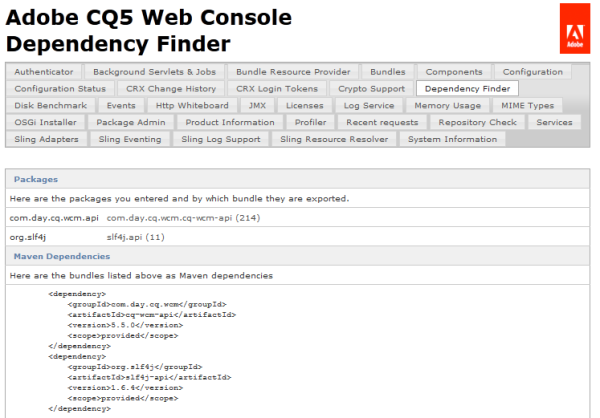Open the Http Whiteboard tab
This screenshot has height=418, width=600.
(x=192, y=106)
